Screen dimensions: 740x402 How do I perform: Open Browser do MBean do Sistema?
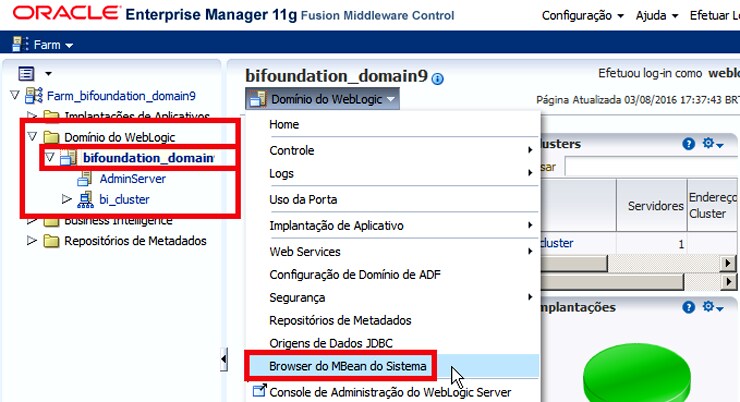(393, 366)
